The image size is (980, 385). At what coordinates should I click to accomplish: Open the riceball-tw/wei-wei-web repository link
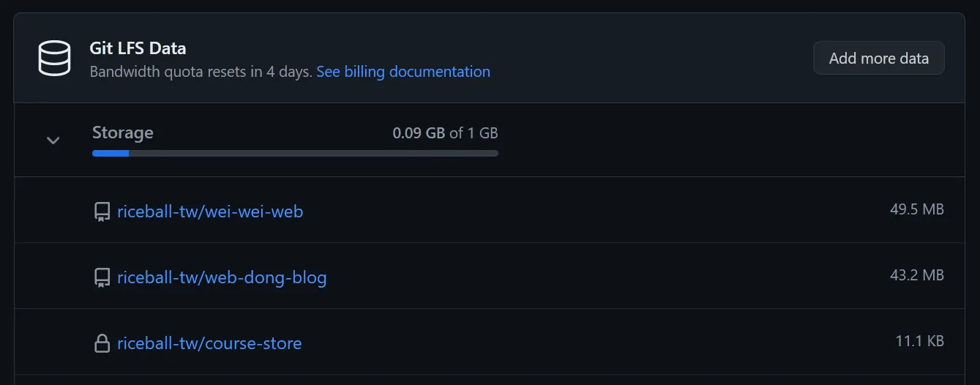(210, 212)
